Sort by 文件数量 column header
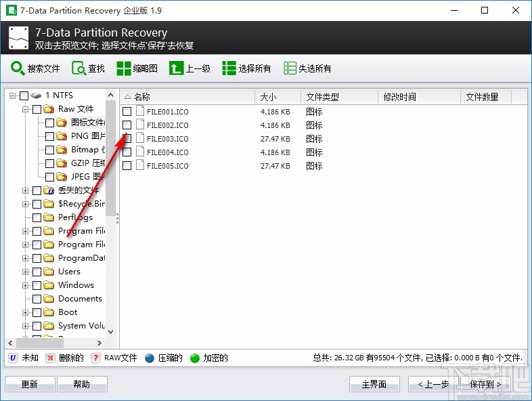 [485, 97]
